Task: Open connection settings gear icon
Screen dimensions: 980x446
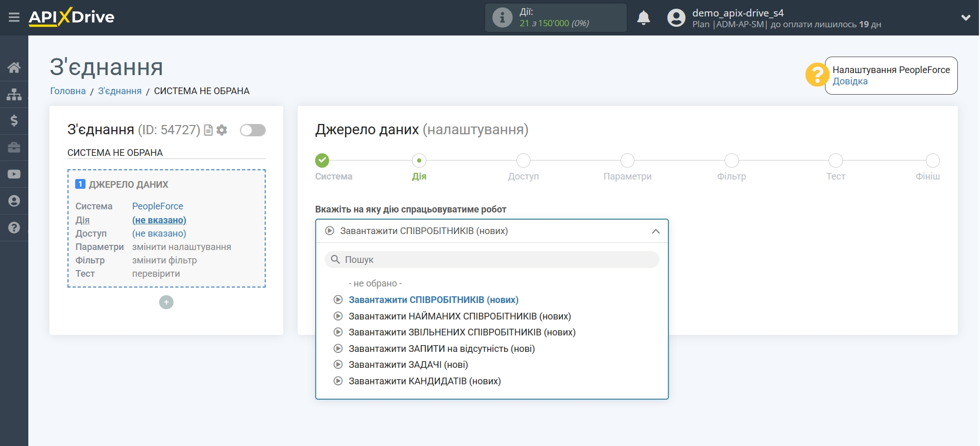Action: coord(222,130)
